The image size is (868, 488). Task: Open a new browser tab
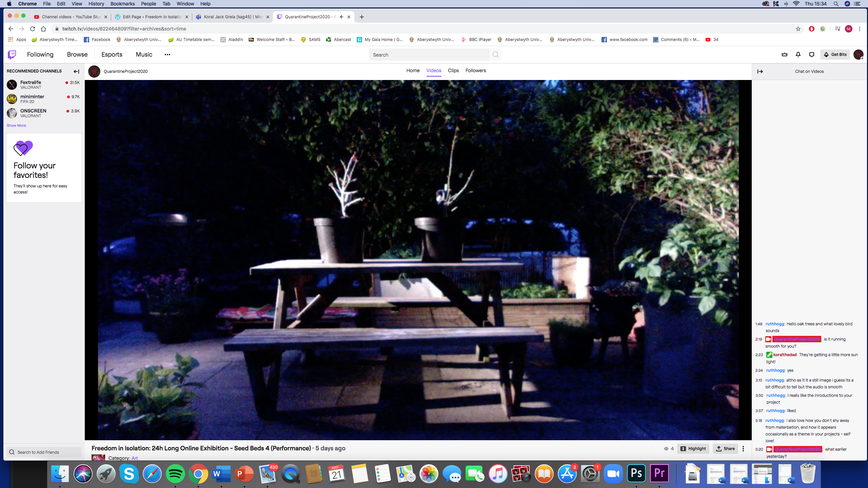coord(362,17)
